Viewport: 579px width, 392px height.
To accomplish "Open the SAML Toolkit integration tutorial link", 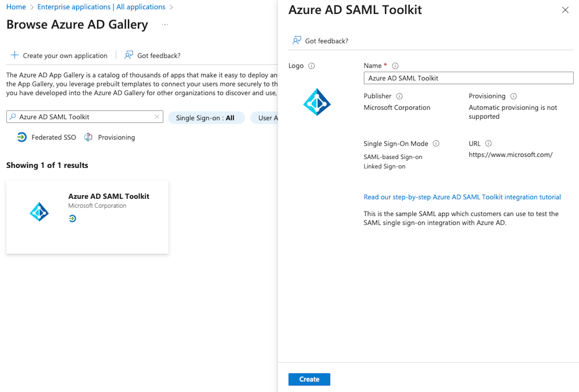I will tap(462, 197).
